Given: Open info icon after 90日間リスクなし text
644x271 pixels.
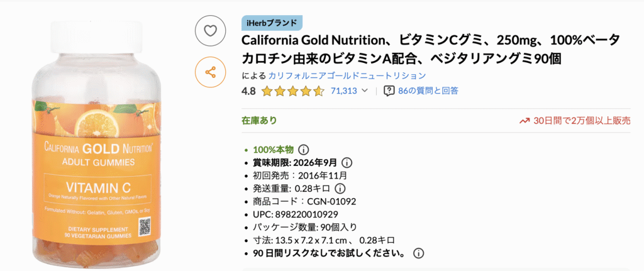Looking at the screenshot, I should pyautogui.click(x=419, y=253).
